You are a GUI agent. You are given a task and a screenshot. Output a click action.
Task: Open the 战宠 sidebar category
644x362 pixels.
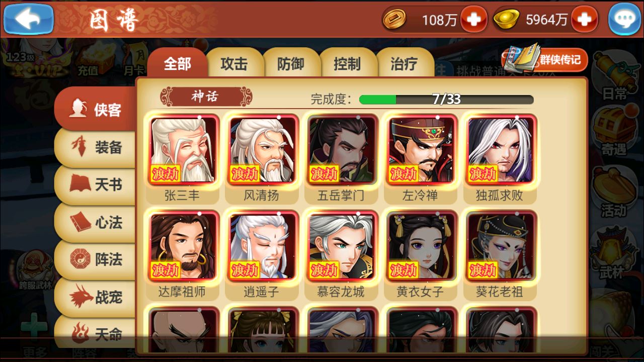(96, 297)
